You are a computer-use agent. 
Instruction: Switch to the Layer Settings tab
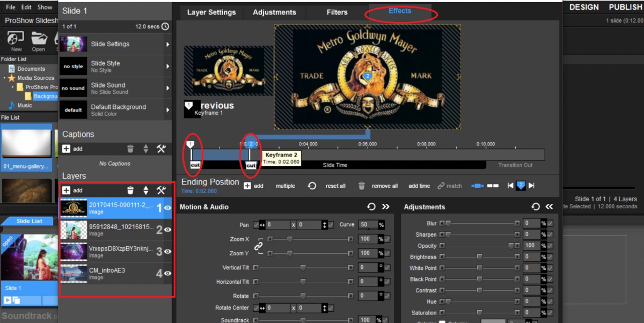211,12
